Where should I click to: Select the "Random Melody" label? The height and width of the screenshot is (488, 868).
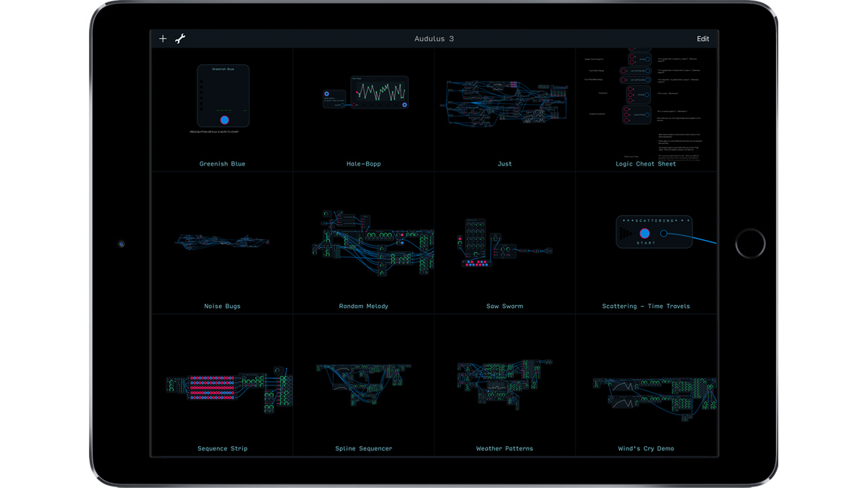[x=363, y=307]
